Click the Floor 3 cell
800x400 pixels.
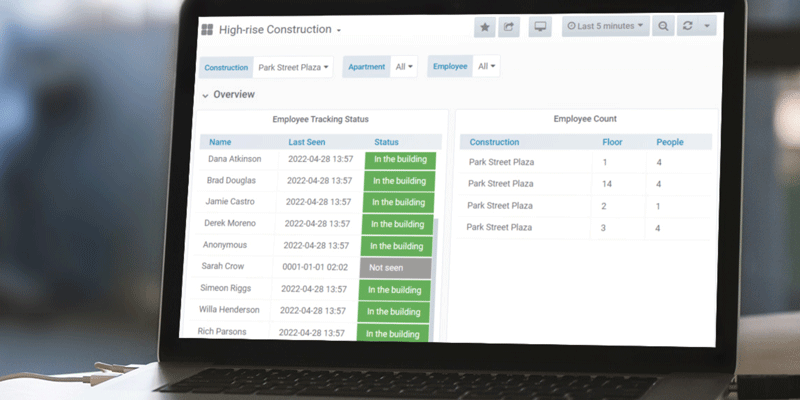coord(603,228)
